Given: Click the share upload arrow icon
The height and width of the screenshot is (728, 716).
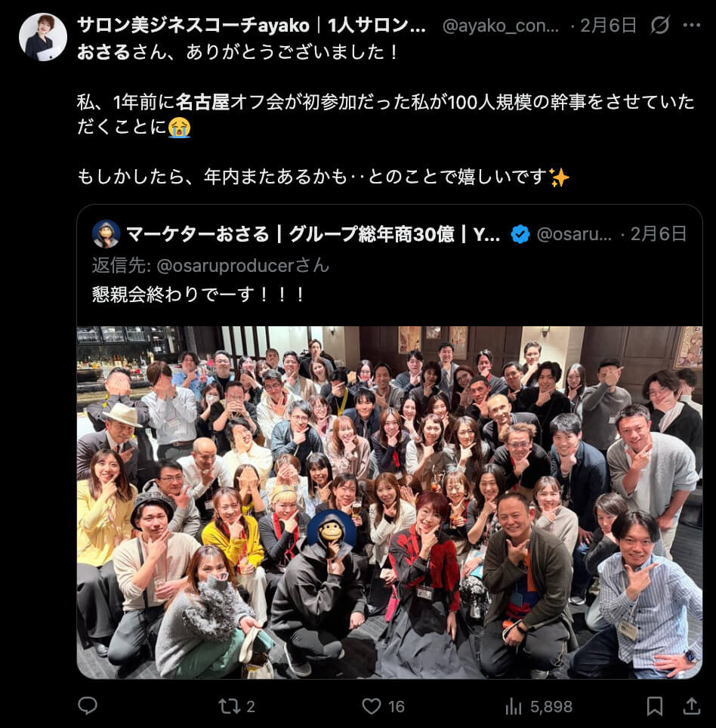Looking at the screenshot, I should pos(691,706).
